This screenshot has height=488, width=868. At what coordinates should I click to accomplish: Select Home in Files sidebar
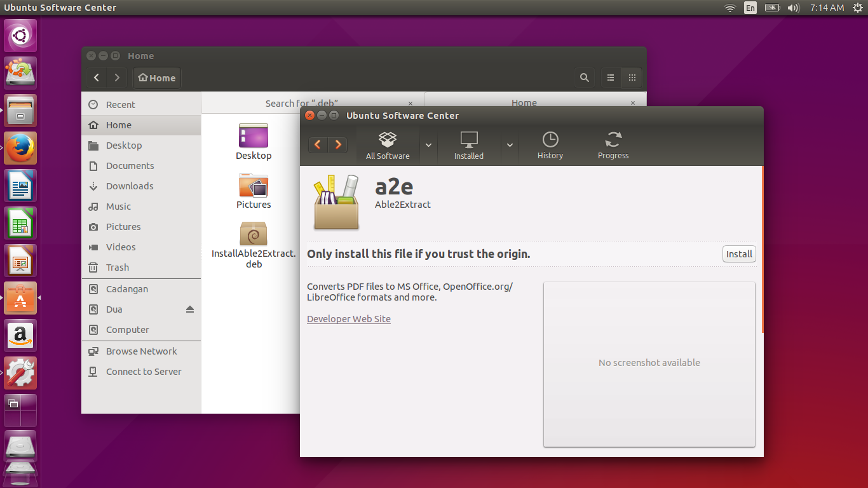pos(141,125)
